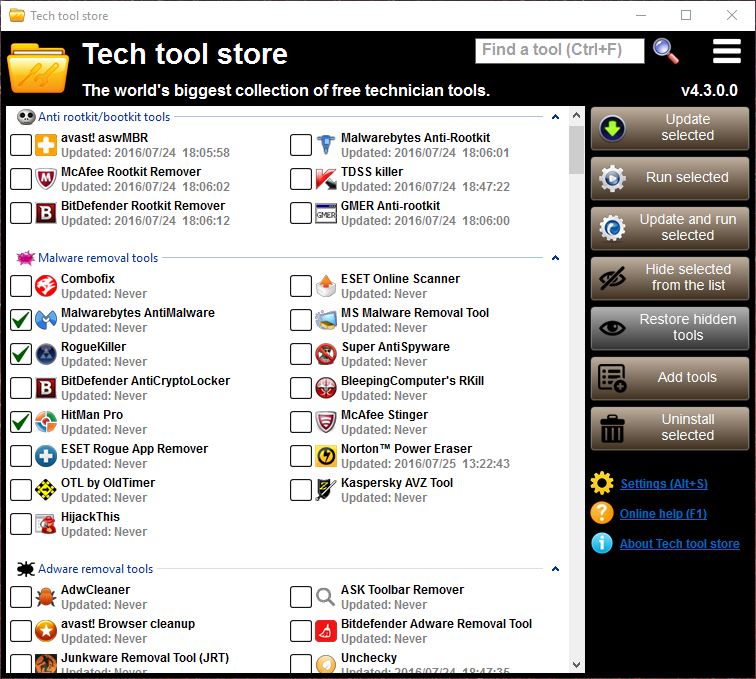This screenshot has width=756, height=679.
Task: Click the AdwCleaner bug icon
Action: pos(46,597)
